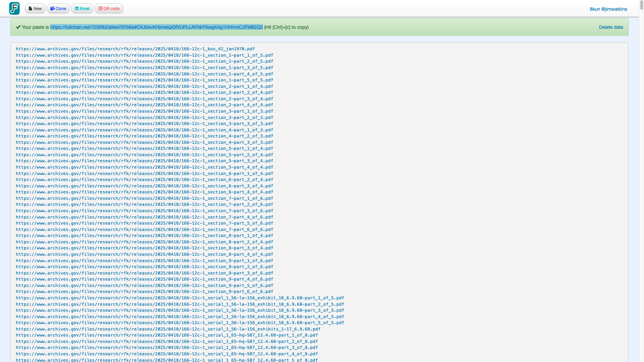The image size is (644, 362).
Task: Open section_2-part_2_of_4.pdf link
Action: tap(145, 93)
